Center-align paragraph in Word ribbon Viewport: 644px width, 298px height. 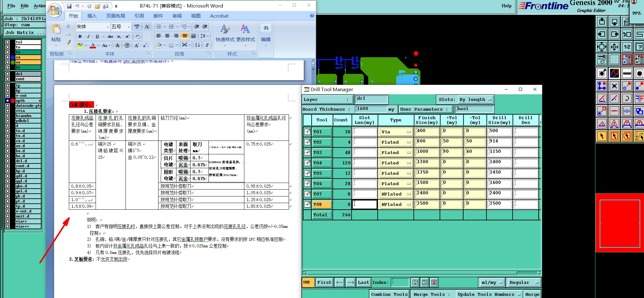pyautogui.click(x=167, y=36)
